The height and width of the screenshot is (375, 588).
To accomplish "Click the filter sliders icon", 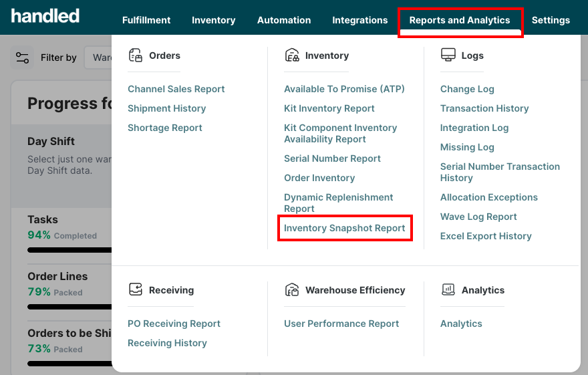I will 22,57.
